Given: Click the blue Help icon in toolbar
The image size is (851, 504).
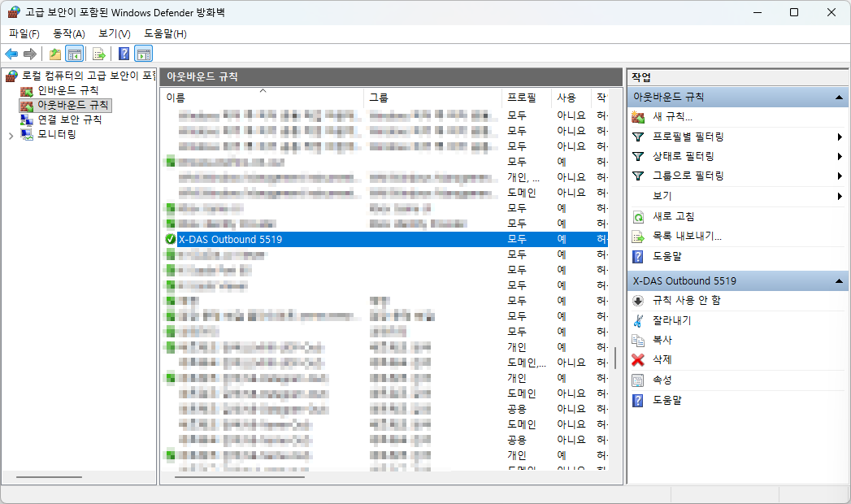Looking at the screenshot, I should coord(124,54).
